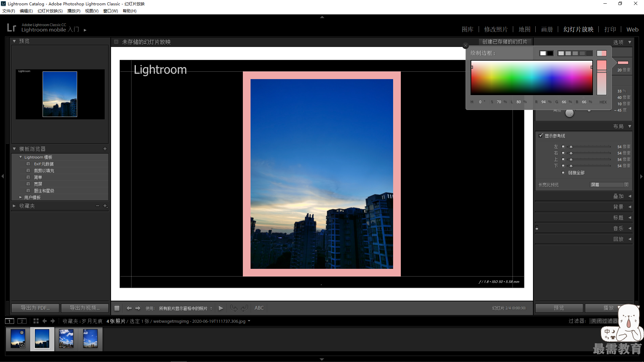Viewport: 644px width, 362px height.
Task: Click 创建已存储的幻灯片 button
Action: click(x=505, y=42)
